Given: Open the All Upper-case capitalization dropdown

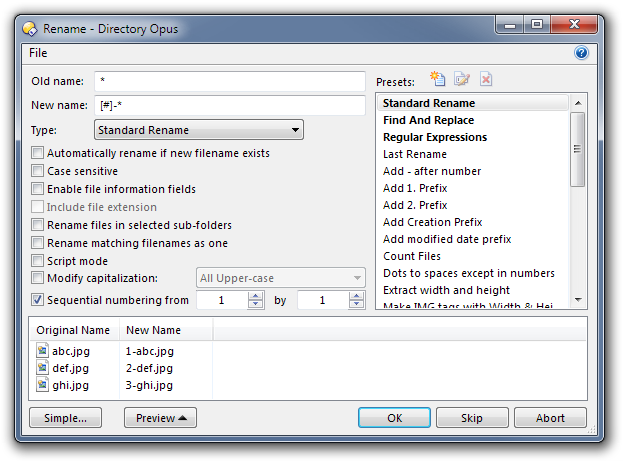Looking at the screenshot, I should pos(281,278).
